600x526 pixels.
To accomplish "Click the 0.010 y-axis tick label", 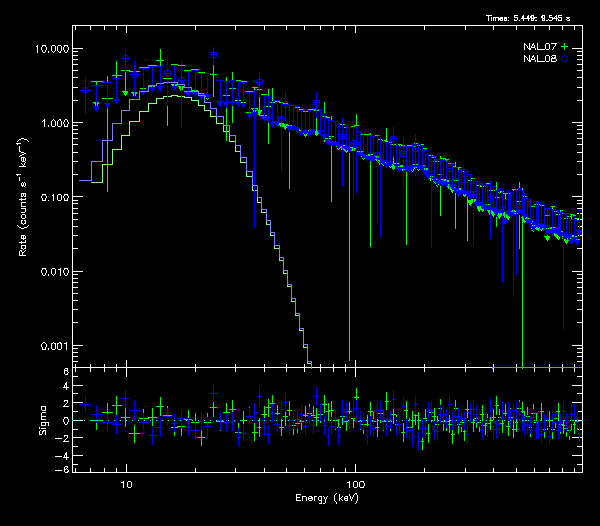I will coord(56,272).
